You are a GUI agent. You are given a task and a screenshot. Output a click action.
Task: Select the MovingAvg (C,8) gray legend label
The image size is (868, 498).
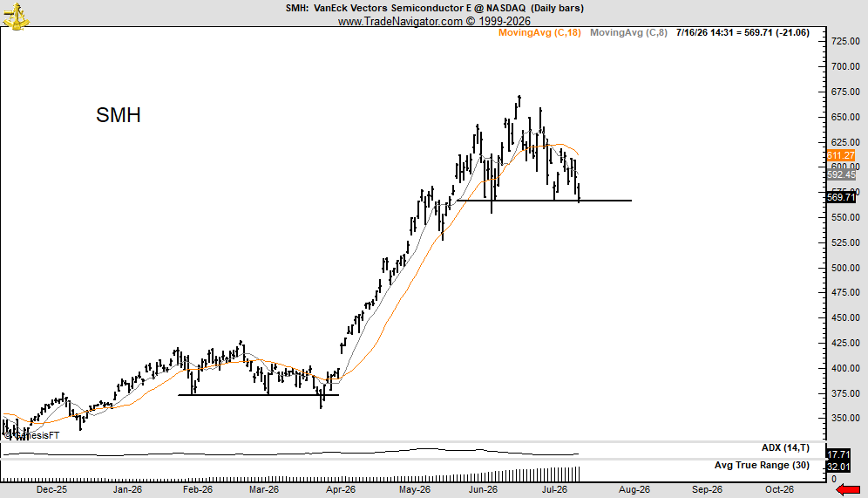click(628, 32)
